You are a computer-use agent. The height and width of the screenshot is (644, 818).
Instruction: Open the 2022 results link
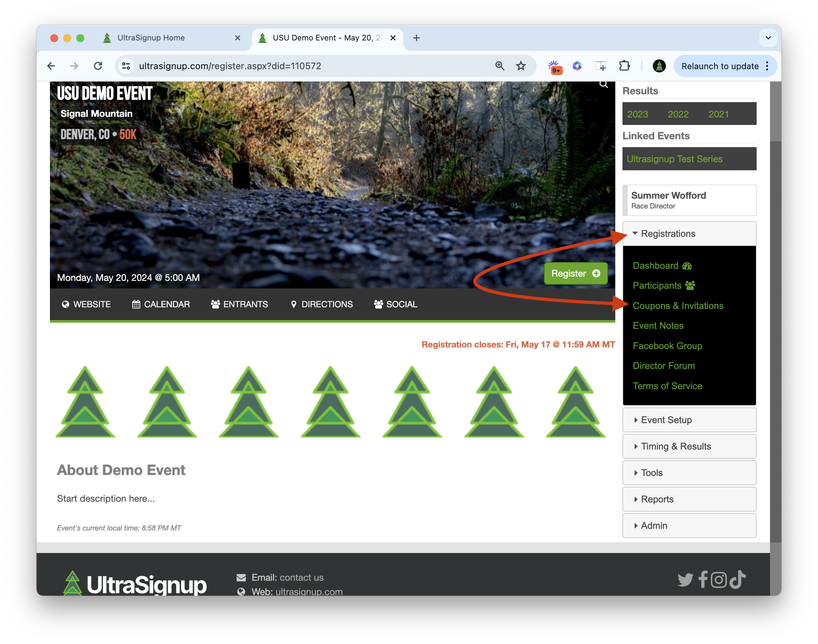pyautogui.click(x=678, y=114)
